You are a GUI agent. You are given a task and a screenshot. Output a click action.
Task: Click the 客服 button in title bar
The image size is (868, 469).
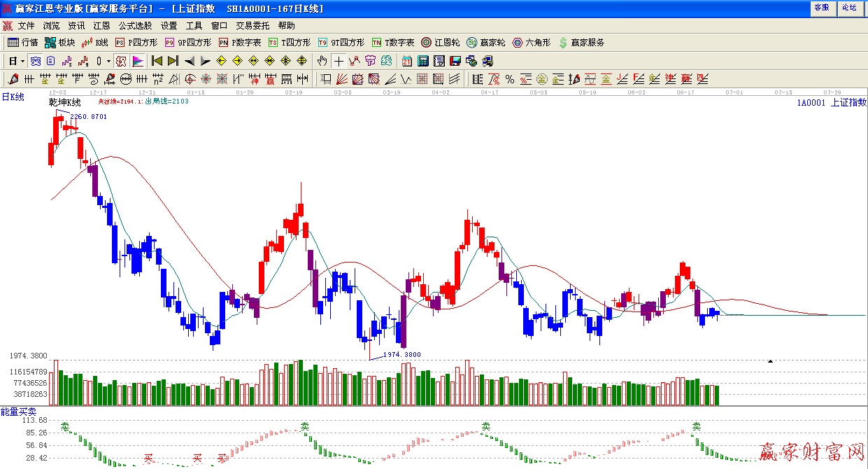(822, 8)
